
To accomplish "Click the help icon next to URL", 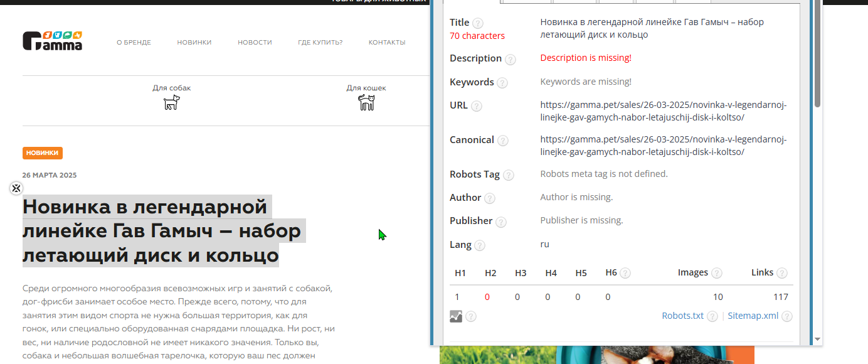I will 477,107.
